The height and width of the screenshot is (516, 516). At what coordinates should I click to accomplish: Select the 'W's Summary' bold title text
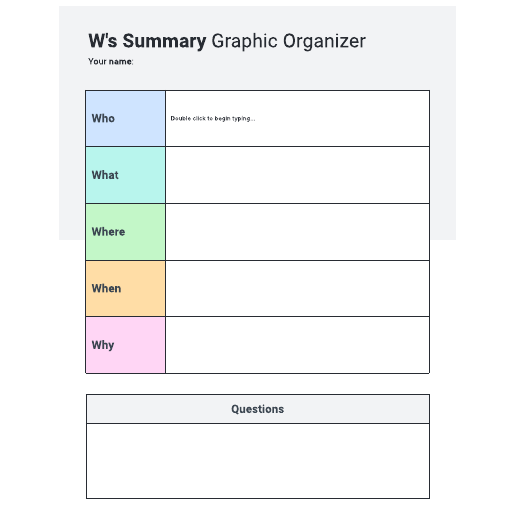[x=147, y=41]
